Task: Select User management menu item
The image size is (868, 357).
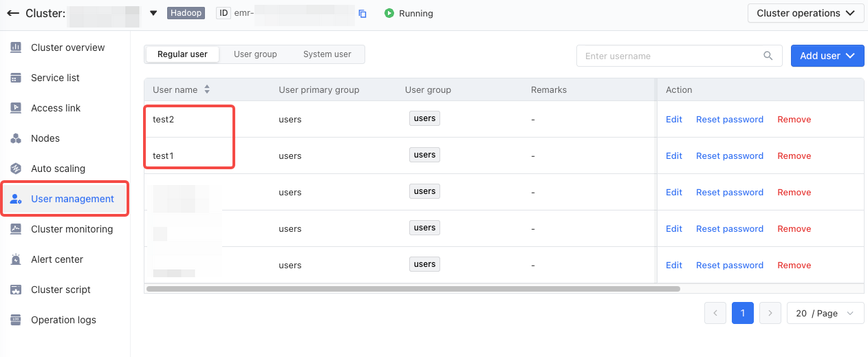Action: click(72, 199)
